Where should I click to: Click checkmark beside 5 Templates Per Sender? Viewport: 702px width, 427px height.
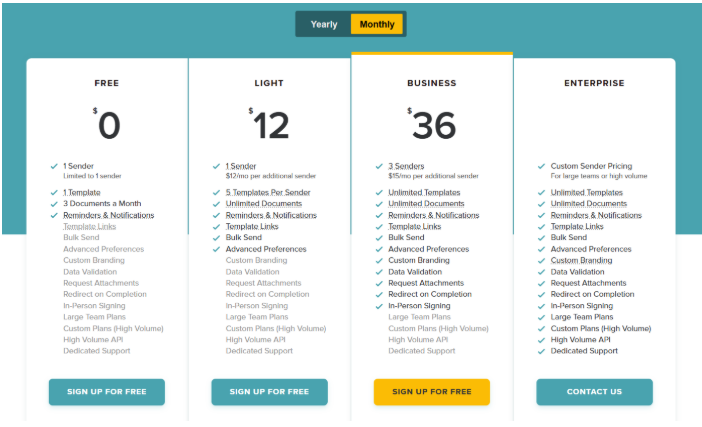(216, 192)
